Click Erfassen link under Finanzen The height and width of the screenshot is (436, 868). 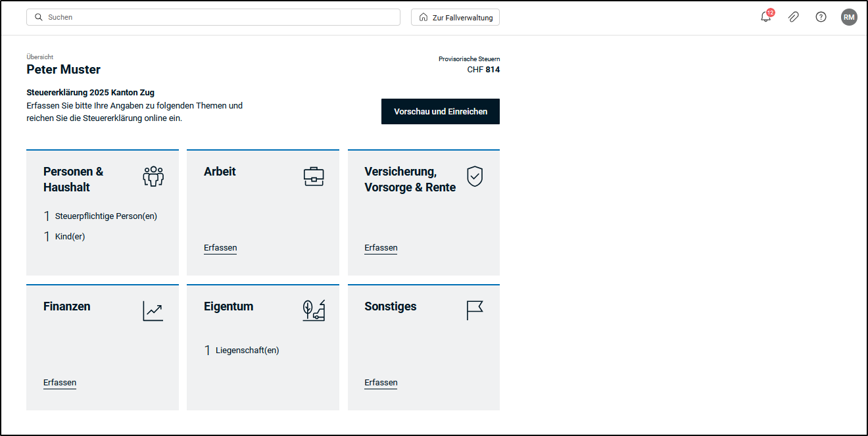60,383
